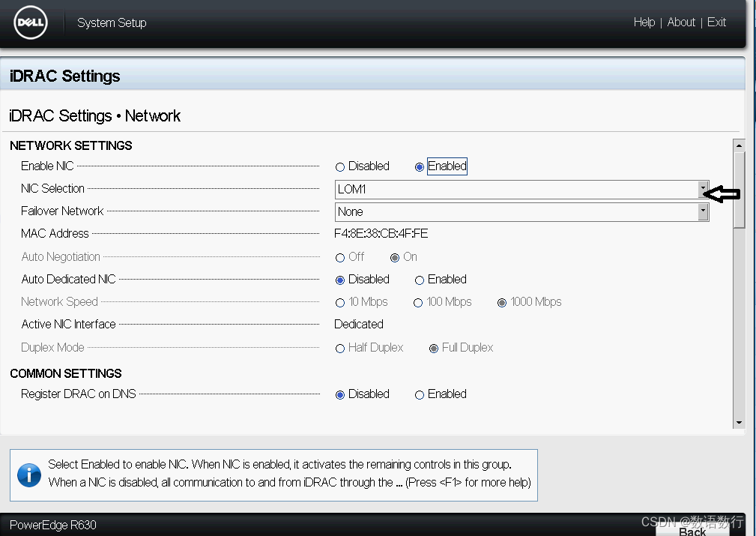Select Disabled for Enable NIC
This screenshot has width=756, height=536.
340,167
